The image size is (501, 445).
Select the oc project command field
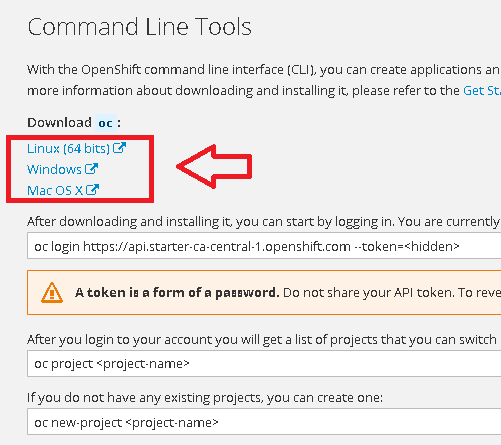(x=264, y=363)
